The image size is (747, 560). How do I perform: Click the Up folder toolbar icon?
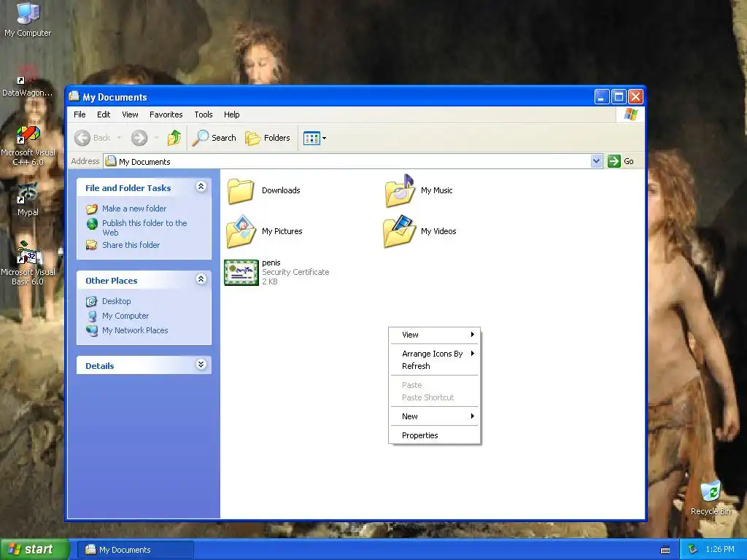(174, 138)
